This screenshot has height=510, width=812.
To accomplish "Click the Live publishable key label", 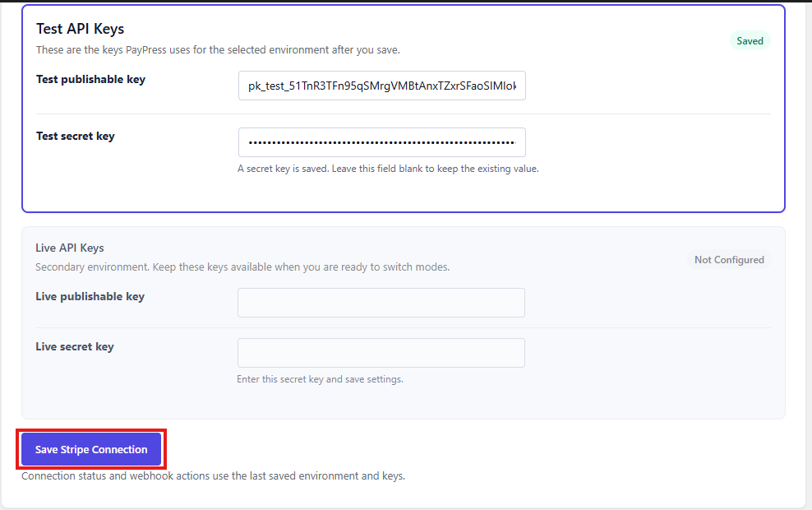I will (x=90, y=296).
